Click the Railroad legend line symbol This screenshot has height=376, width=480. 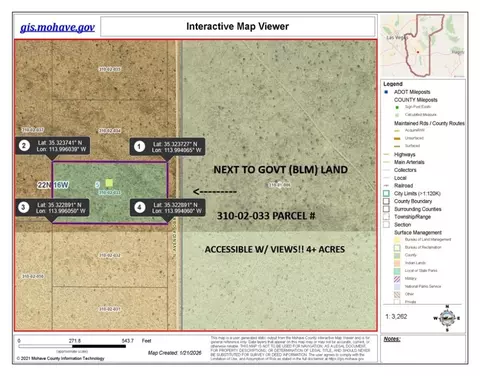(386, 185)
